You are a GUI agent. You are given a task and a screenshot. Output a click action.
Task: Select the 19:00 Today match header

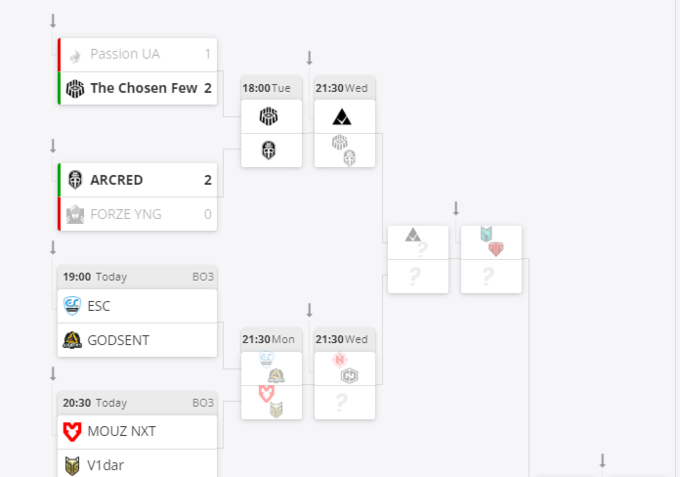(x=137, y=276)
